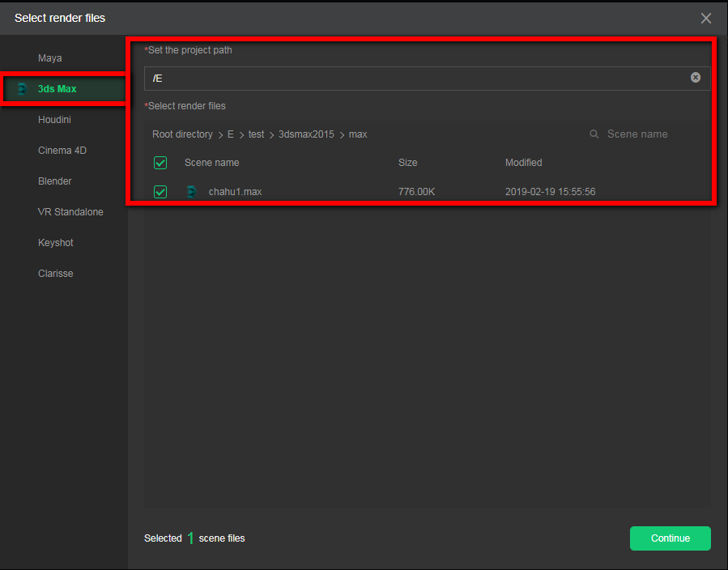Click the breadcrumb chevron before max
The width and height of the screenshot is (728, 570).
coord(343,135)
